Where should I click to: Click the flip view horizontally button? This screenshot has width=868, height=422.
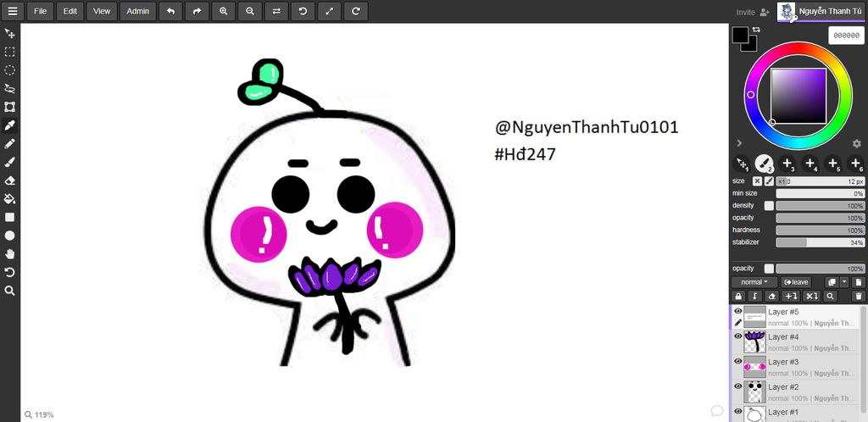(x=276, y=11)
